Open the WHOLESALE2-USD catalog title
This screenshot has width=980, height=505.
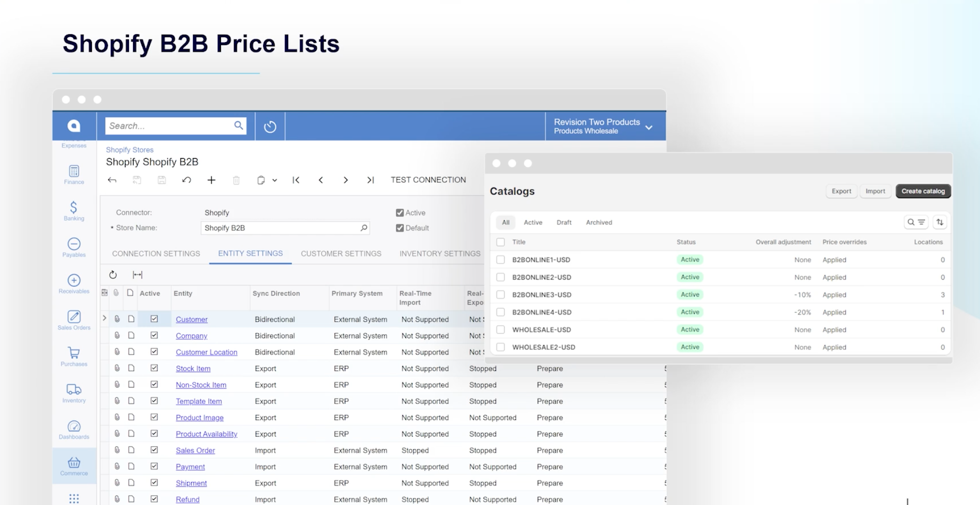(x=544, y=347)
